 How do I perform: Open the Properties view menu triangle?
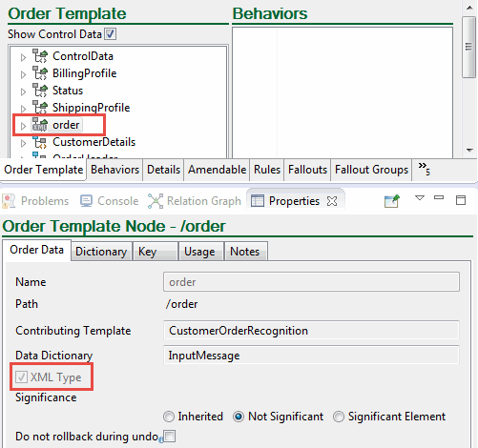point(420,198)
